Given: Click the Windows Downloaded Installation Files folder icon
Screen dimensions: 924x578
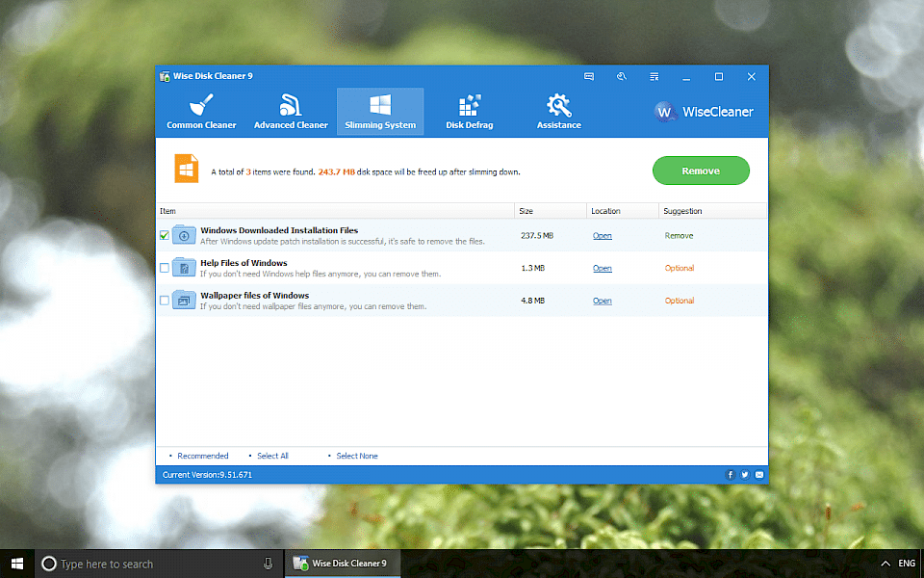Looking at the screenshot, I should [184, 235].
